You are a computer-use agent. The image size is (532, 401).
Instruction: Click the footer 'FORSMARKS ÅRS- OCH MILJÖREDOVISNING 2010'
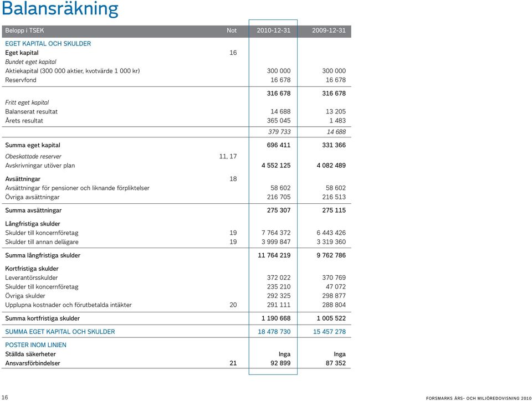pos(479,398)
